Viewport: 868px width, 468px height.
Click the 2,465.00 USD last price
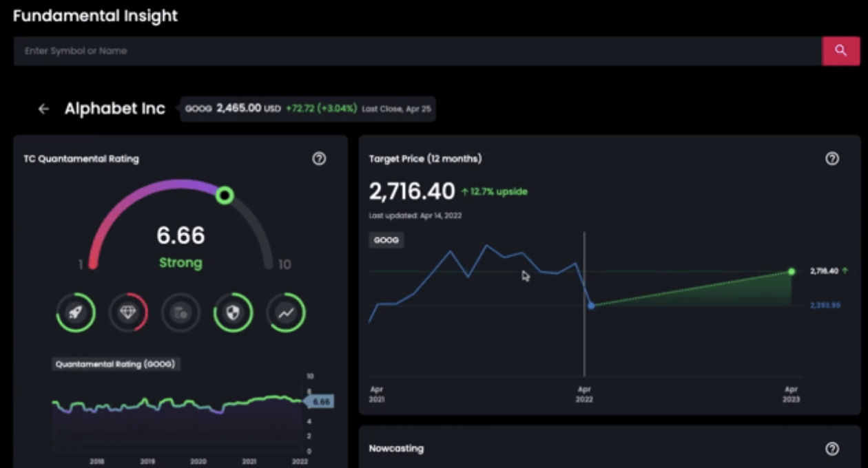(249, 109)
